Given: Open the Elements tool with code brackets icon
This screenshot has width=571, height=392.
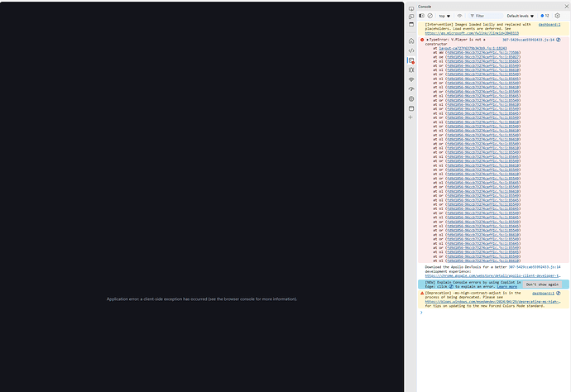Looking at the screenshot, I should pyautogui.click(x=411, y=50).
